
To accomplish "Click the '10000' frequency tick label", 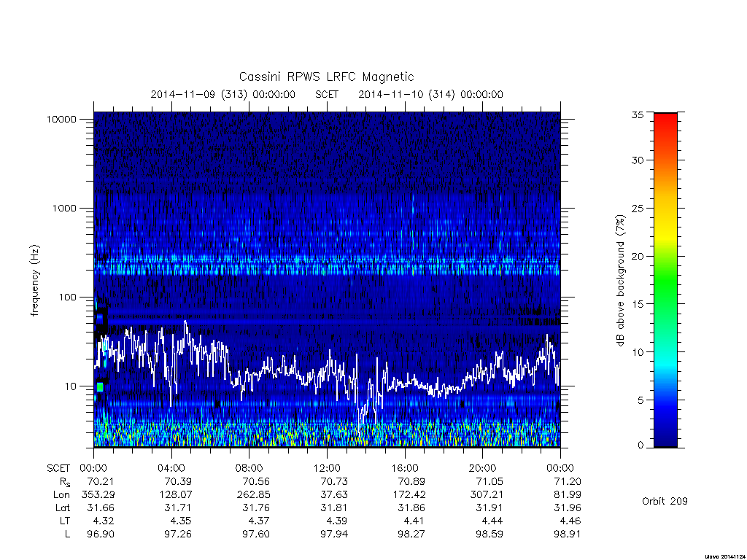I will [61, 119].
